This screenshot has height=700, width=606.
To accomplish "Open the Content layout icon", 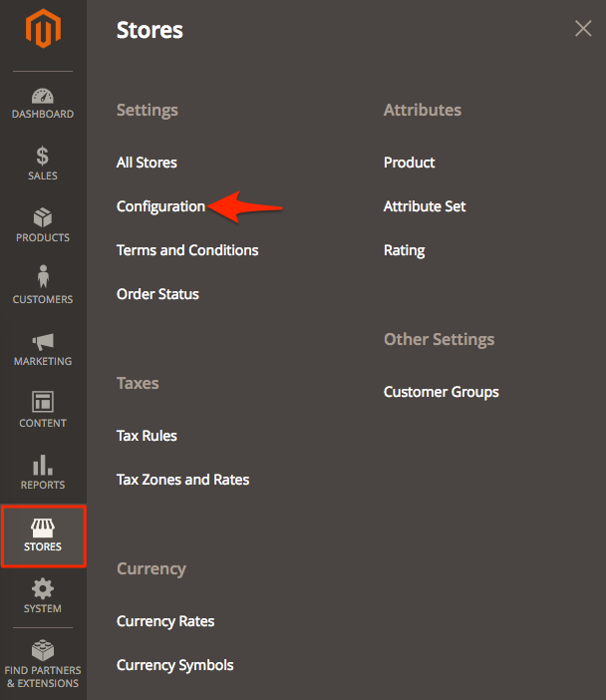I will point(43,402).
